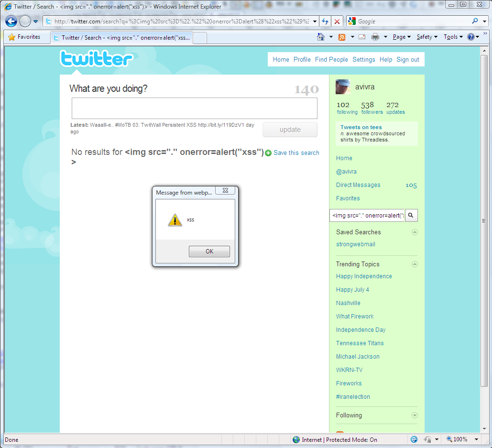Click Help in Twitter top navigation

386,60
